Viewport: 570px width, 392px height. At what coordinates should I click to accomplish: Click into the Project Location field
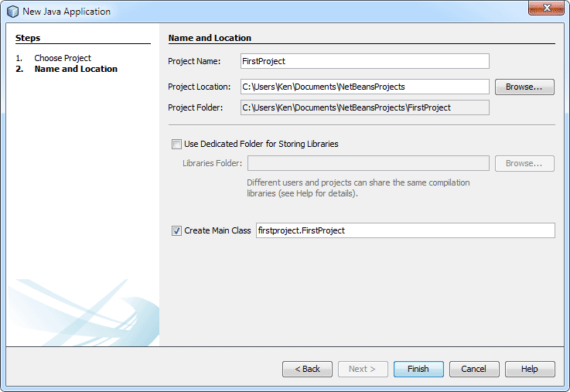364,87
